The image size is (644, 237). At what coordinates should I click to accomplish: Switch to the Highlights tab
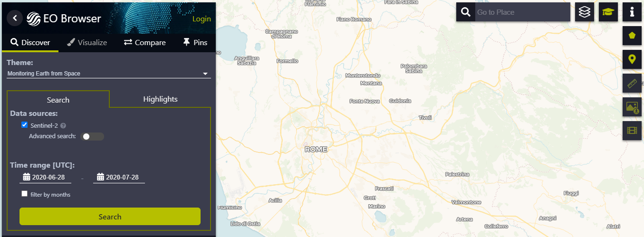pyautogui.click(x=160, y=99)
